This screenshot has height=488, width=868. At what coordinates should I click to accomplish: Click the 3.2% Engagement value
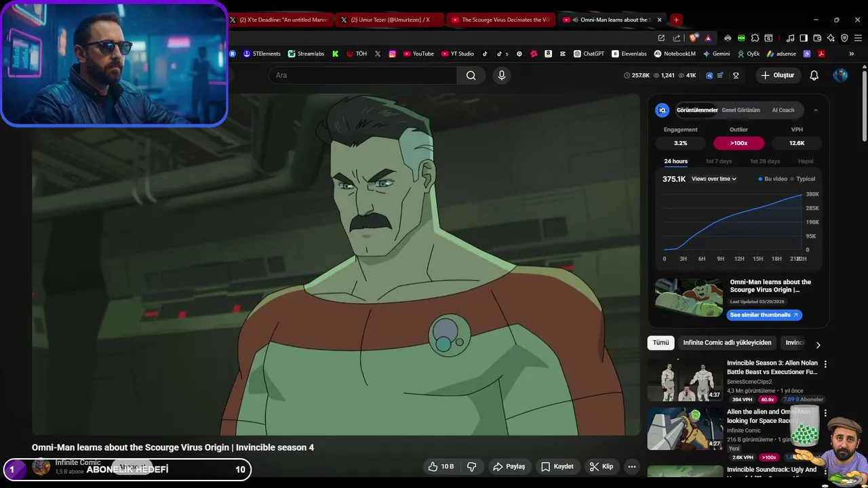click(x=680, y=143)
